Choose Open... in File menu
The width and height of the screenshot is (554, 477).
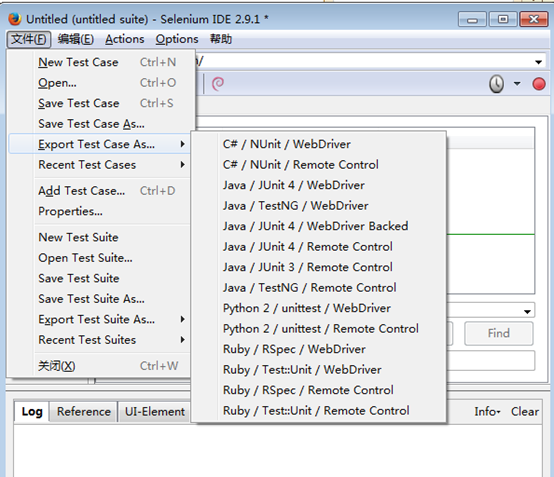pyautogui.click(x=99, y=83)
